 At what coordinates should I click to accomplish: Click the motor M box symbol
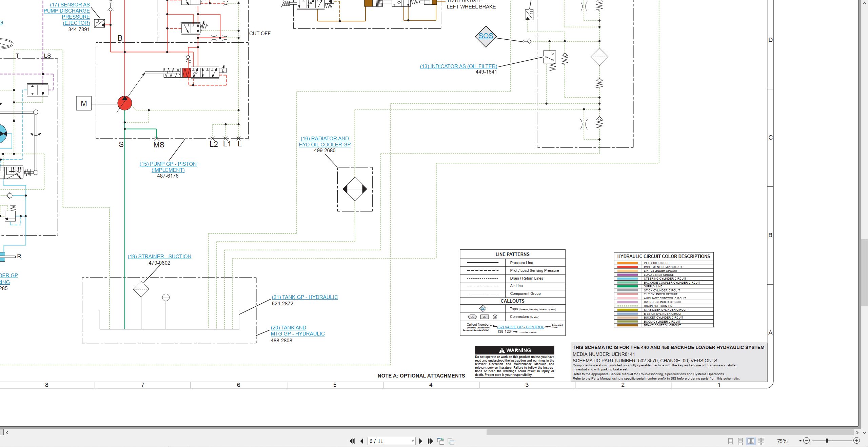tap(84, 103)
